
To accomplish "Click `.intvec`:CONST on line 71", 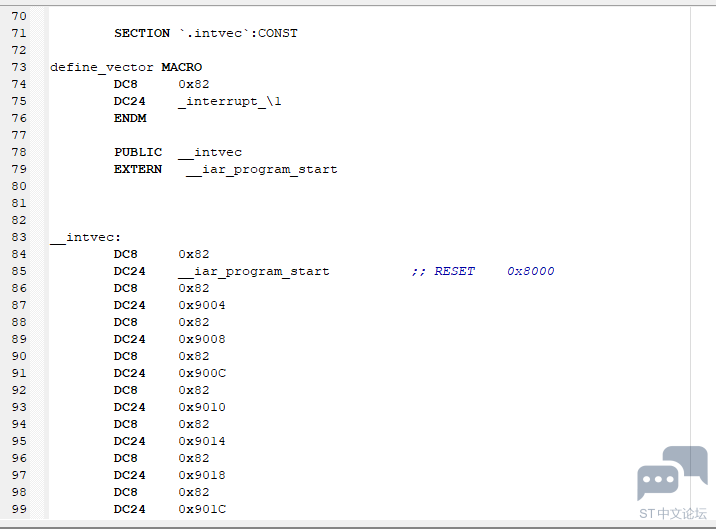I will click(x=238, y=33).
